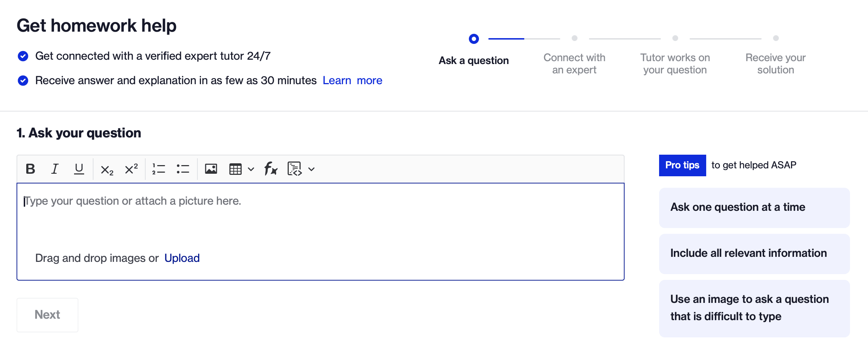Viewport: 868px width, 359px height.
Task: Apply italic text formatting
Action: (x=55, y=169)
